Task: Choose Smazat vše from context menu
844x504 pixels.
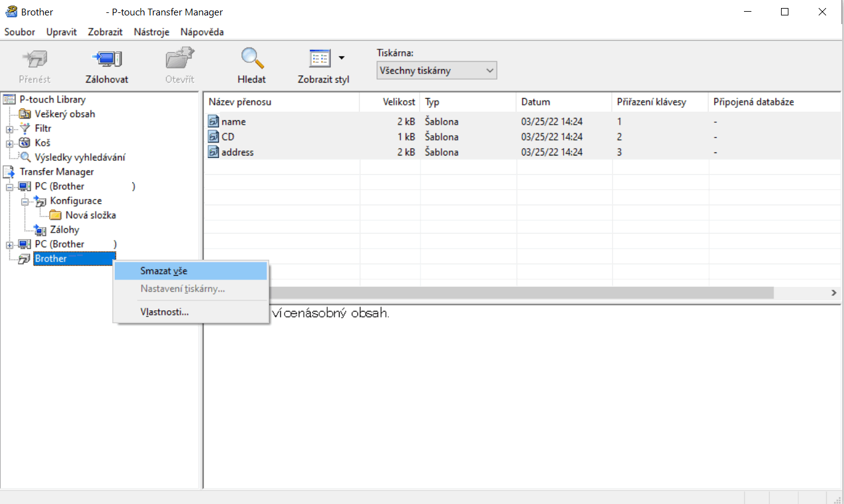Action: click(191, 271)
